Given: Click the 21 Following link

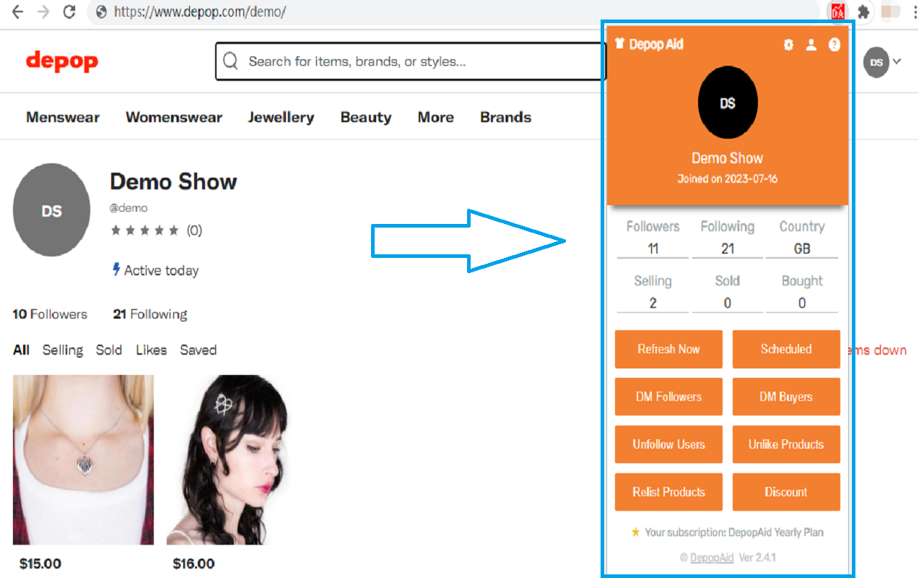Looking at the screenshot, I should (150, 314).
